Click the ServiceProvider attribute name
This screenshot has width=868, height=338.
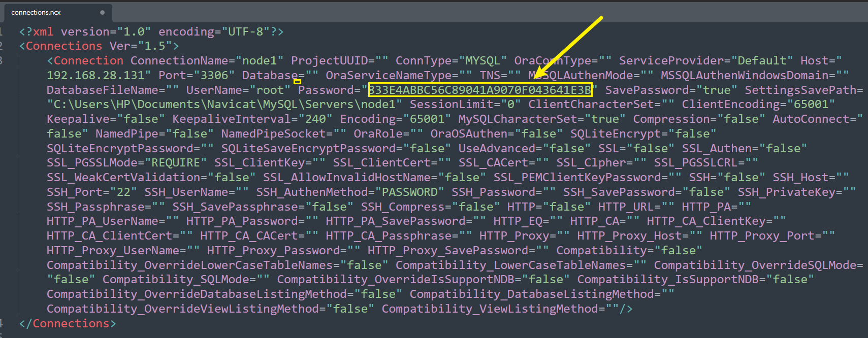pos(671,60)
